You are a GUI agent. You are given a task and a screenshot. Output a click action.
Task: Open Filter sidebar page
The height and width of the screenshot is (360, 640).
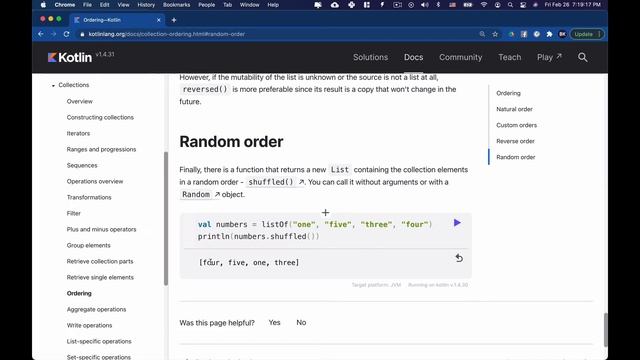73,213
